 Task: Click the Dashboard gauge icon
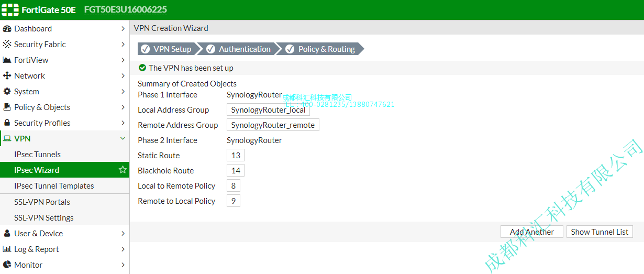click(x=7, y=29)
